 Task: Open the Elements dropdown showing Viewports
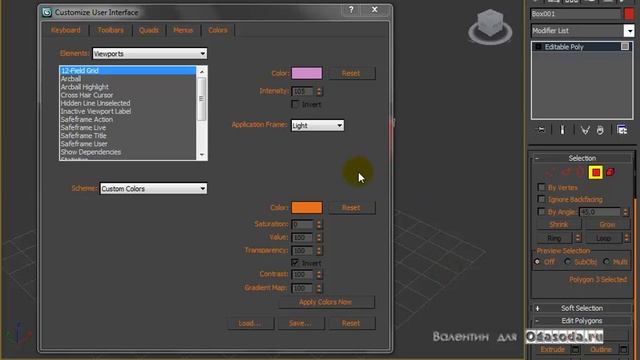coord(149,53)
